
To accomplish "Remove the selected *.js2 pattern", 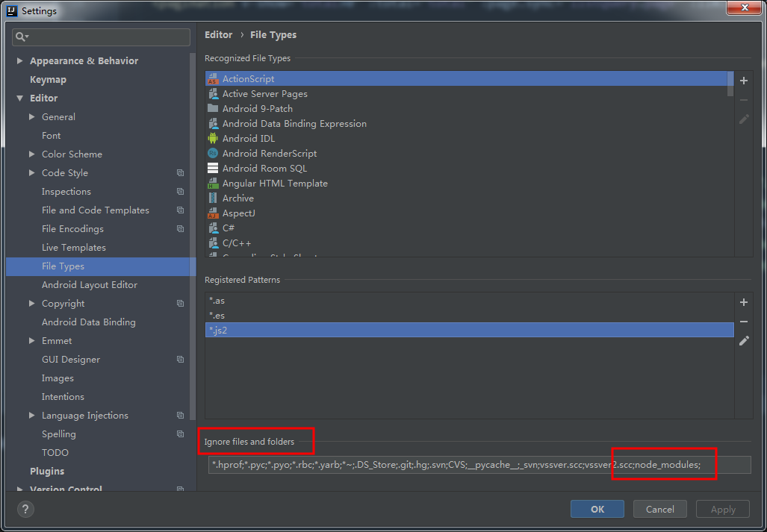I will (743, 321).
